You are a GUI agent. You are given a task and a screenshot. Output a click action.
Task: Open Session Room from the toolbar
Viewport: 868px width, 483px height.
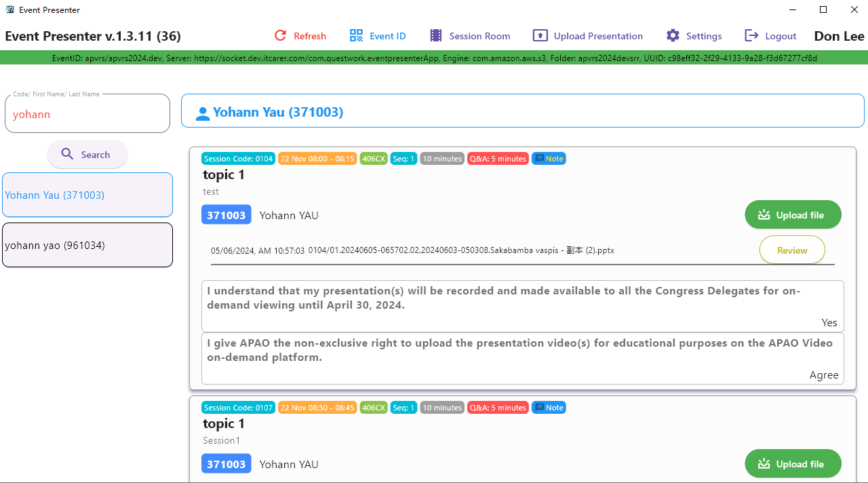click(x=436, y=36)
